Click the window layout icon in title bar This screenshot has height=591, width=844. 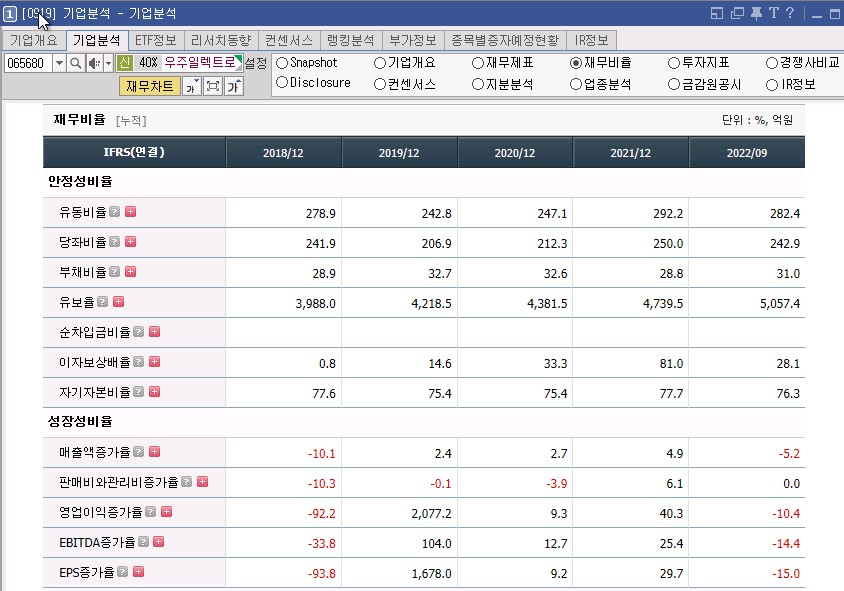pos(717,13)
